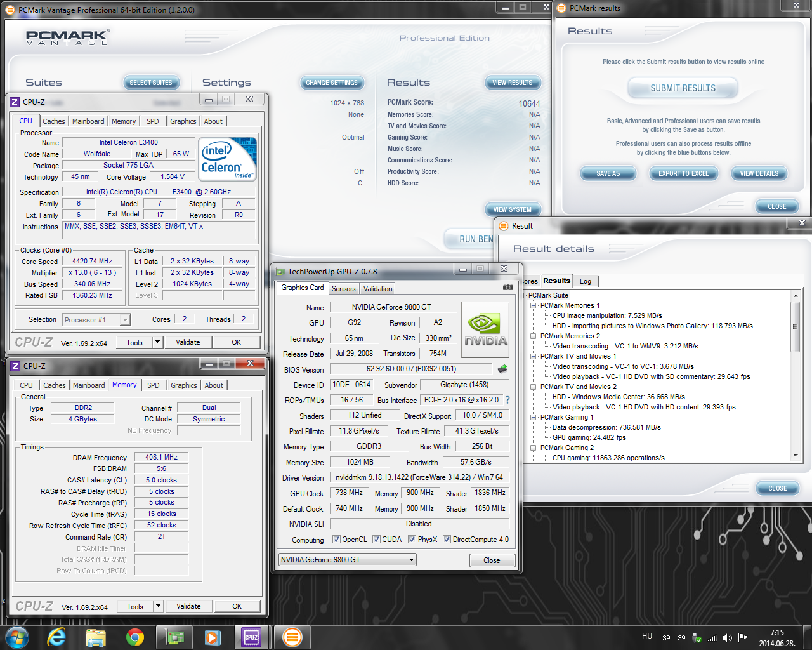Open the Validation tab in GPU-Z

pyautogui.click(x=377, y=289)
